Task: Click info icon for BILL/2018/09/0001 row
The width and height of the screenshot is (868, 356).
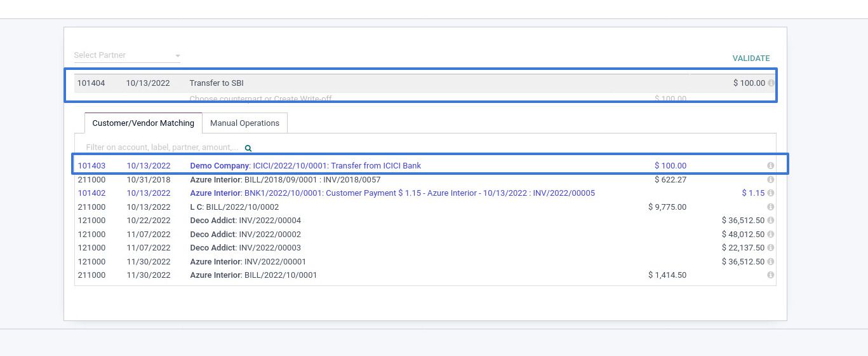Action: pos(770,180)
